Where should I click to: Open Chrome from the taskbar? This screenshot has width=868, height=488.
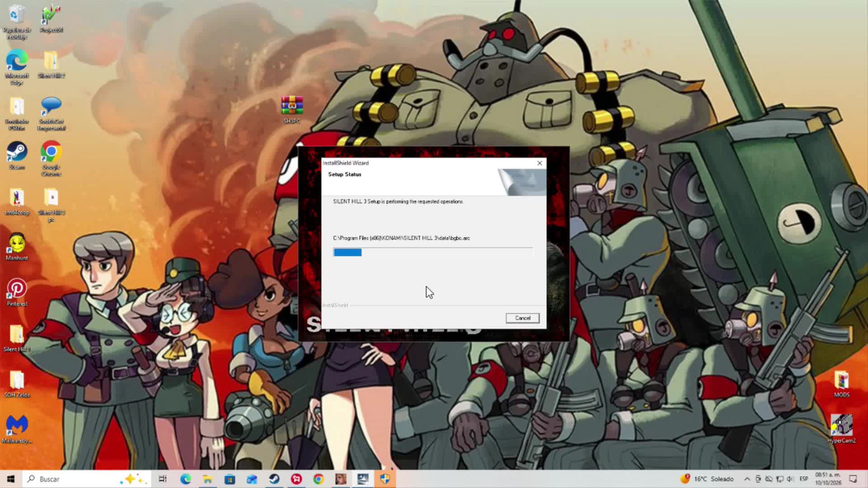[x=318, y=479]
